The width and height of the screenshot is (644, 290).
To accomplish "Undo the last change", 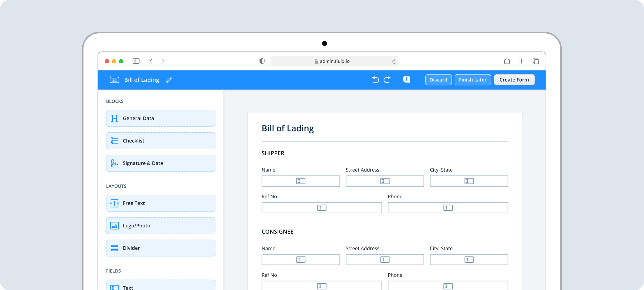I will coord(376,80).
